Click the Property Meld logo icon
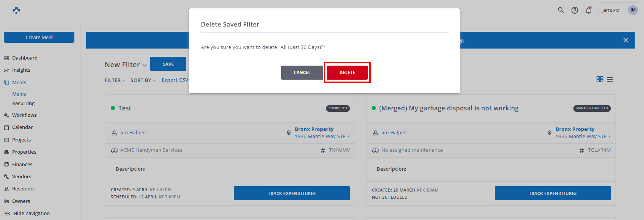Screen dimensions: 644x220 point(16,10)
